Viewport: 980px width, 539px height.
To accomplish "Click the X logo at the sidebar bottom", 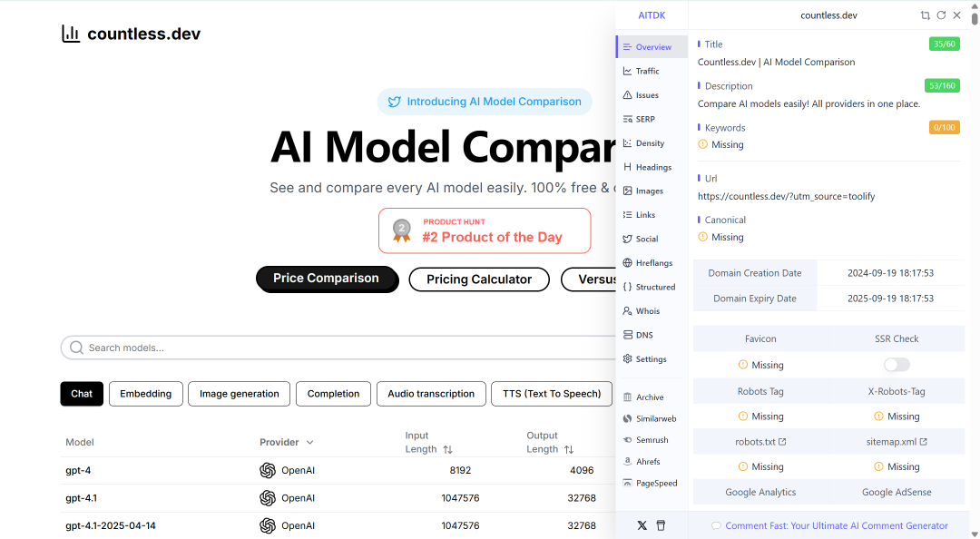I will pyautogui.click(x=642, y=525).
